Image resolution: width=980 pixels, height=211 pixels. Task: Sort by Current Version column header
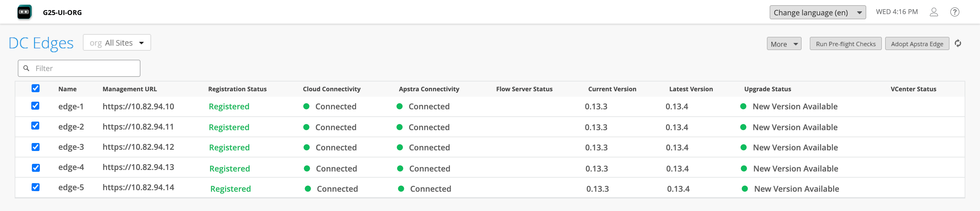(612, 89)
